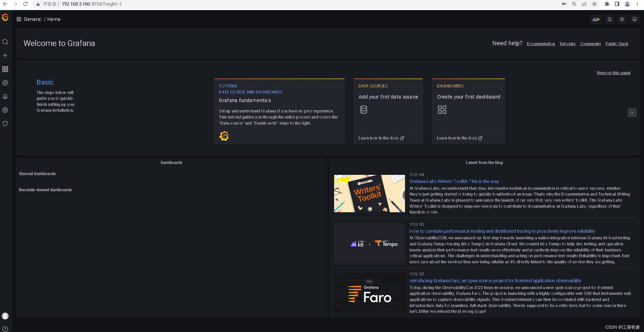
Task: Reload the browser page
Action: point(25,4)
